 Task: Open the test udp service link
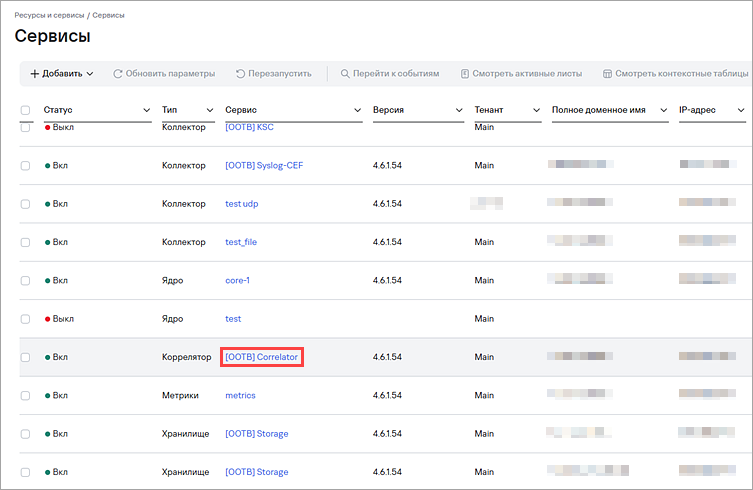242,204
